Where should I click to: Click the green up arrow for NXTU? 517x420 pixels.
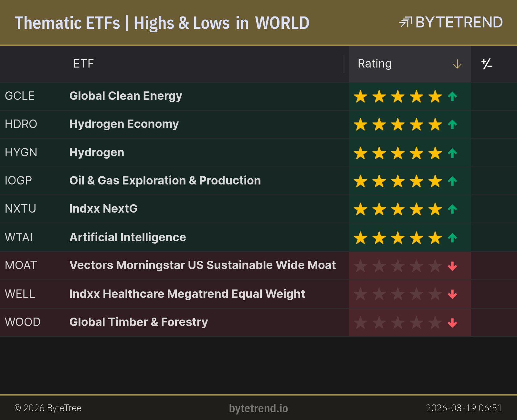452,209
